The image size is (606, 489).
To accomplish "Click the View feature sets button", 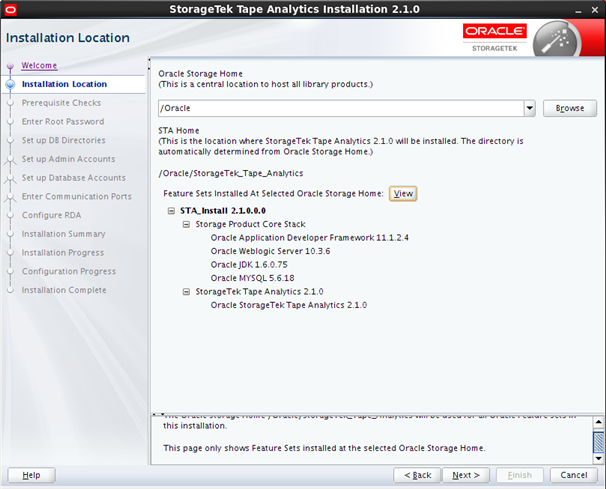I will point(403,194).
